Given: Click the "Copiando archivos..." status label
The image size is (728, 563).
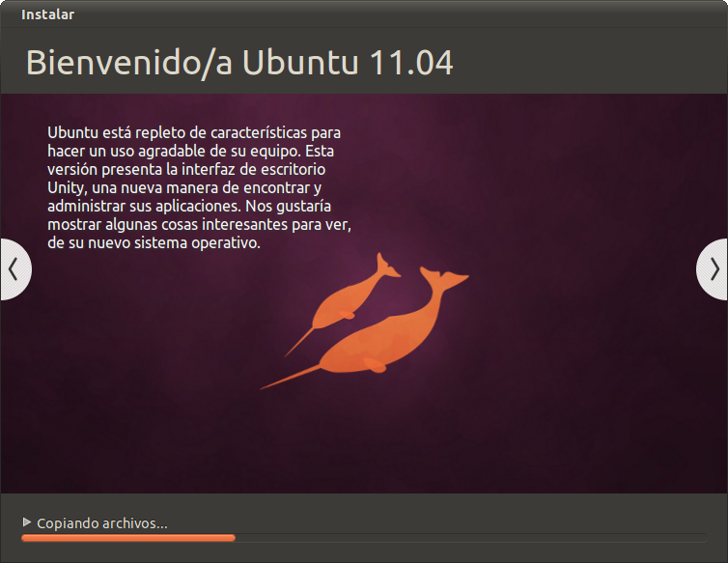Looking at the screenshot, I should pos(102,523).
